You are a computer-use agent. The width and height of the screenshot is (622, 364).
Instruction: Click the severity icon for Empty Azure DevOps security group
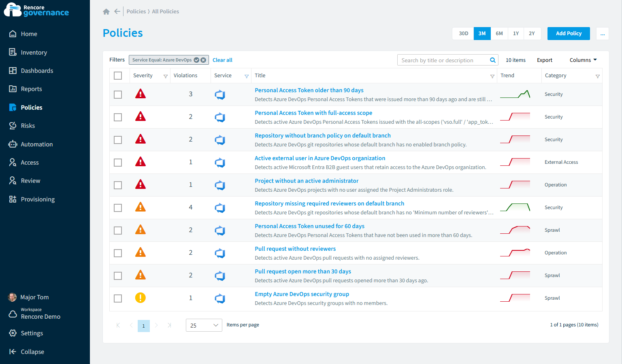pyautogui.click(x=140, y=298)
